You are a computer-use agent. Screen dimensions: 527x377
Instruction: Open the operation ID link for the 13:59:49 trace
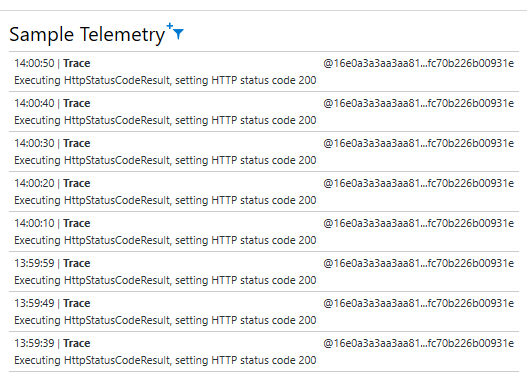coord(418,303)
